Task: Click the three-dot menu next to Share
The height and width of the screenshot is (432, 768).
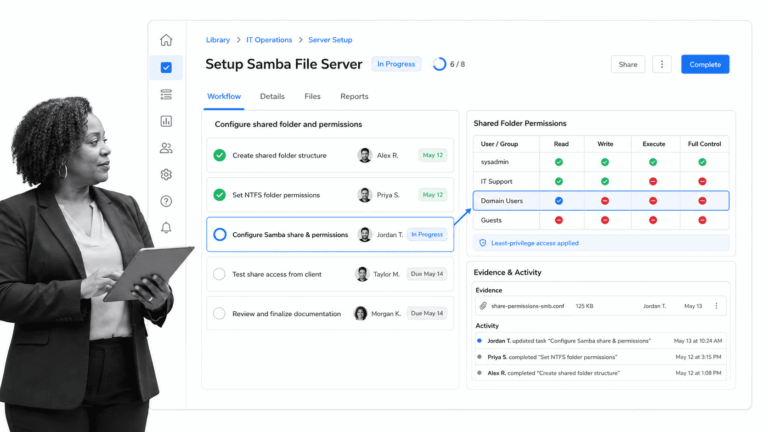Action: pos(662,64)
